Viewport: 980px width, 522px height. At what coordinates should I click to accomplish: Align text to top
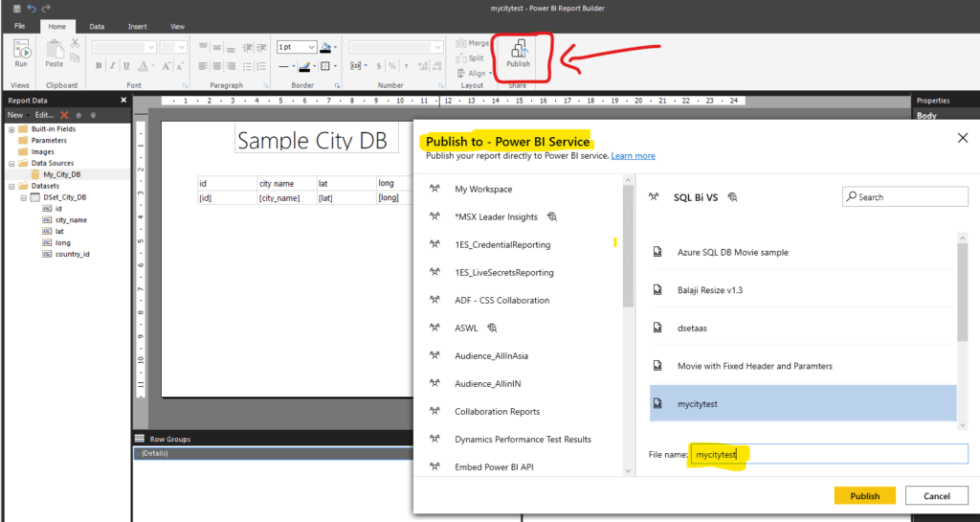click(204, 47)
